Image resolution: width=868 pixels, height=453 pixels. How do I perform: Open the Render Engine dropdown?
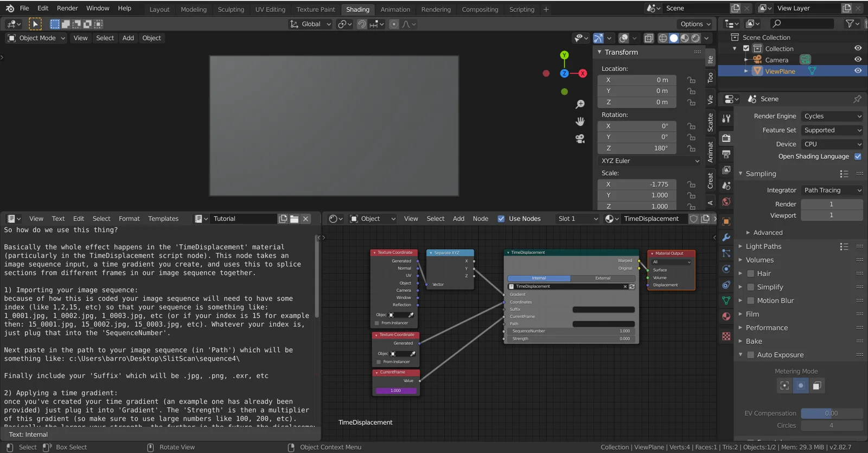(x=832, y=116)
